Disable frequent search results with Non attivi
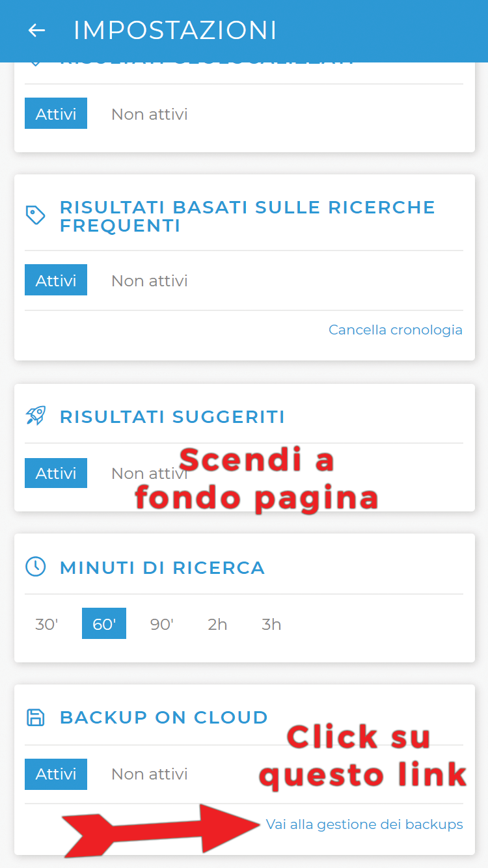 coord(150,280)
